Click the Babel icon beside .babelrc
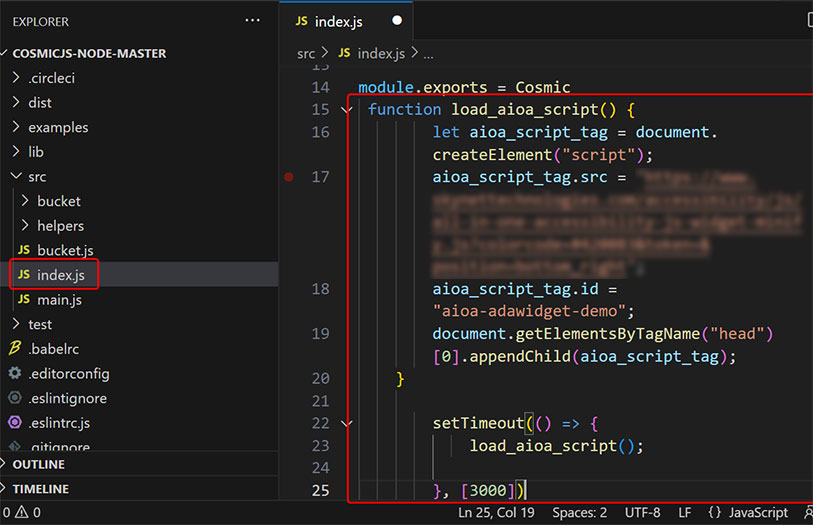This screenshot has width=813, height=525. click(x=15, y=348)
